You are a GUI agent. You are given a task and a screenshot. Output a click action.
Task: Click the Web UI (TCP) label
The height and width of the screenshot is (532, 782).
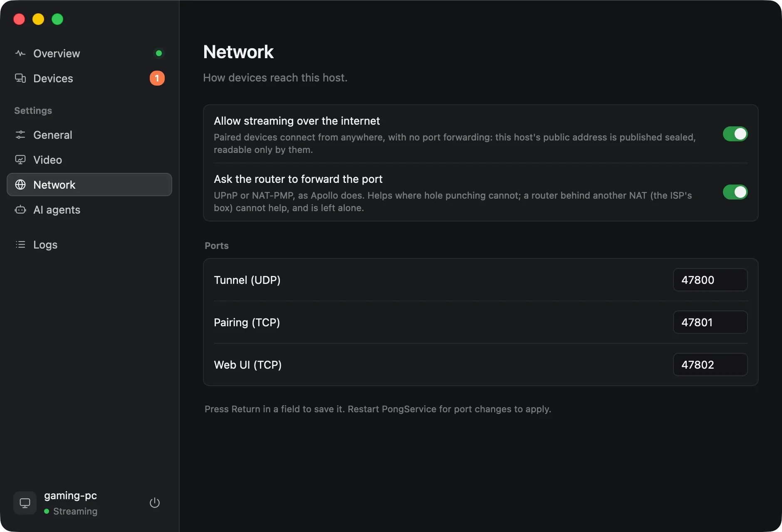click(247, 365)
